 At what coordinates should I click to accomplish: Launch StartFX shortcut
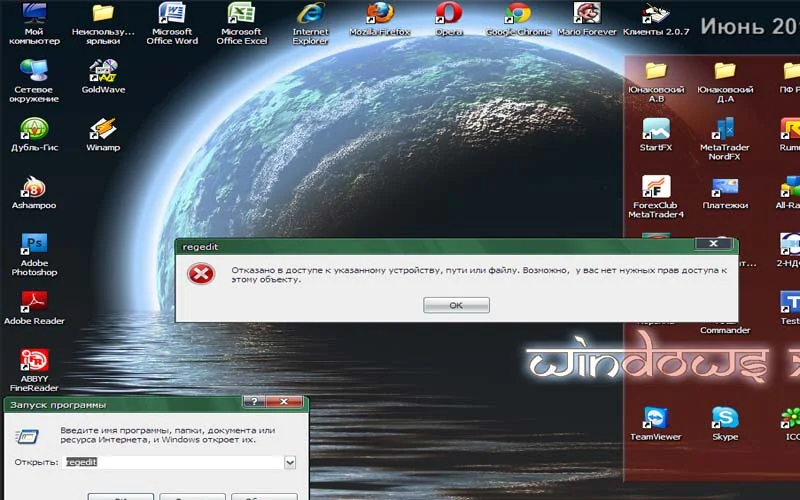pyautogui.click(x=656, y=134)
